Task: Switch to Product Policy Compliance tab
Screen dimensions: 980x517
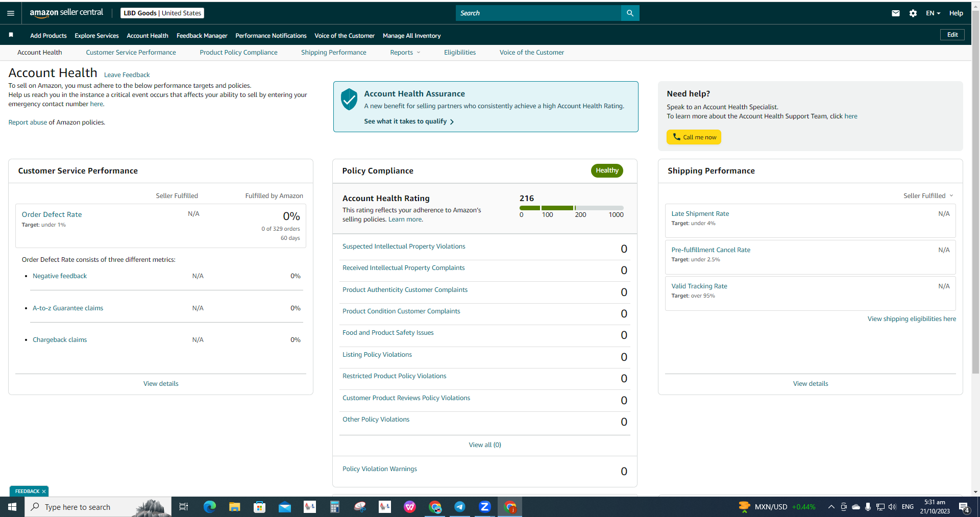Action: click(238, 53)
